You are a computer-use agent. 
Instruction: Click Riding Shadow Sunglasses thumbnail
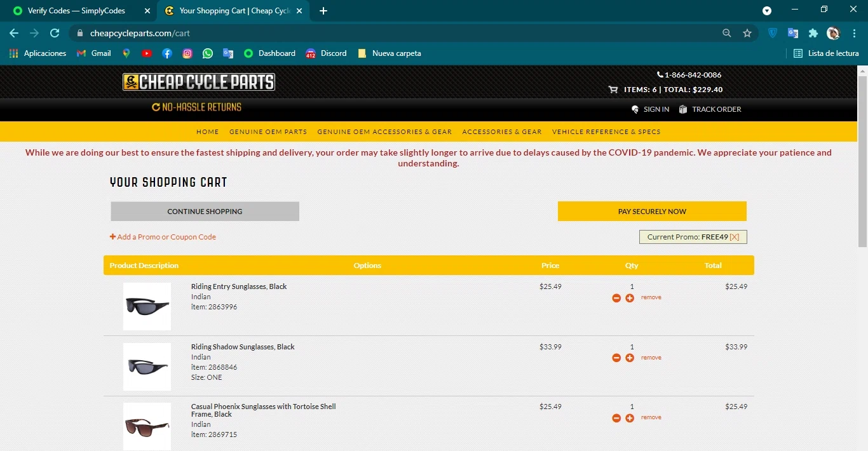(x=147, y=367)
